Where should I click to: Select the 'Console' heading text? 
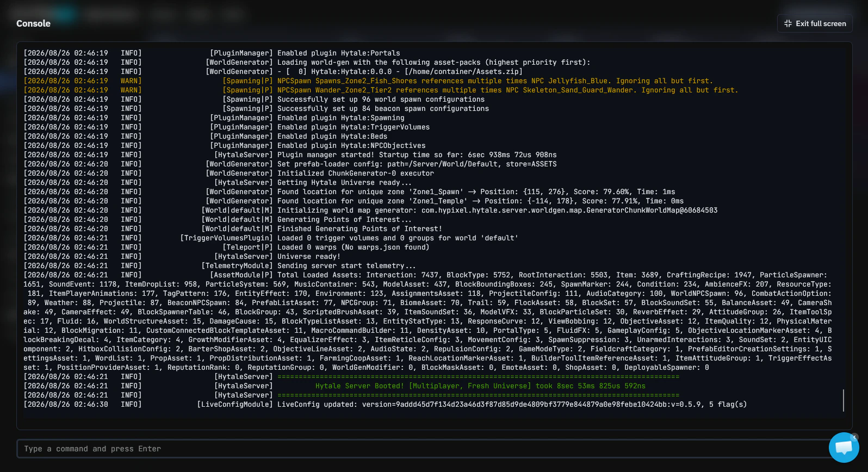33,23
